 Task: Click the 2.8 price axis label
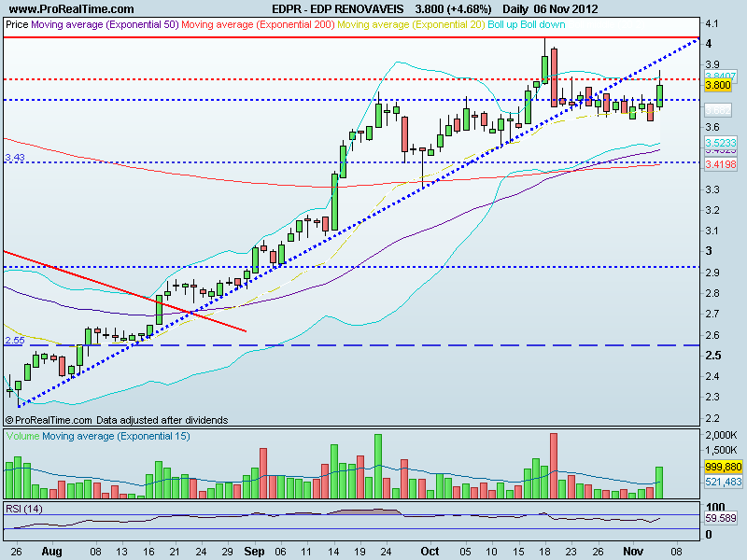tap(712, 293)
